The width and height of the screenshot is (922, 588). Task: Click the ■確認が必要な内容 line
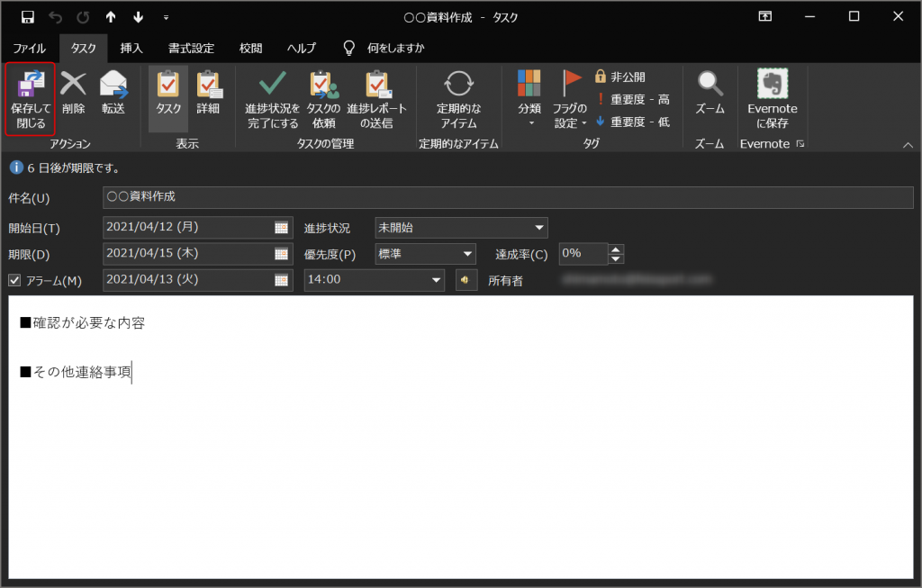click(82, 322)
